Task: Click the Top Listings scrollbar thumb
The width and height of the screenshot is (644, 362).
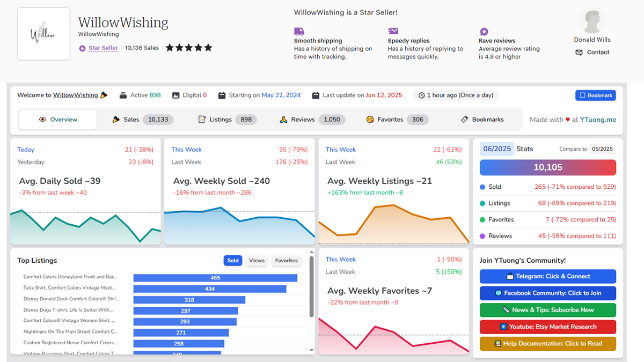Action: [x=311, y=286]
